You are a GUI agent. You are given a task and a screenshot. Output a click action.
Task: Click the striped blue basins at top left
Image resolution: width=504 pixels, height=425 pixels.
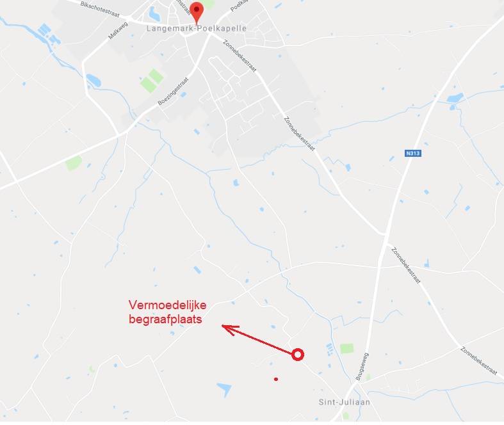click(49, 34)
